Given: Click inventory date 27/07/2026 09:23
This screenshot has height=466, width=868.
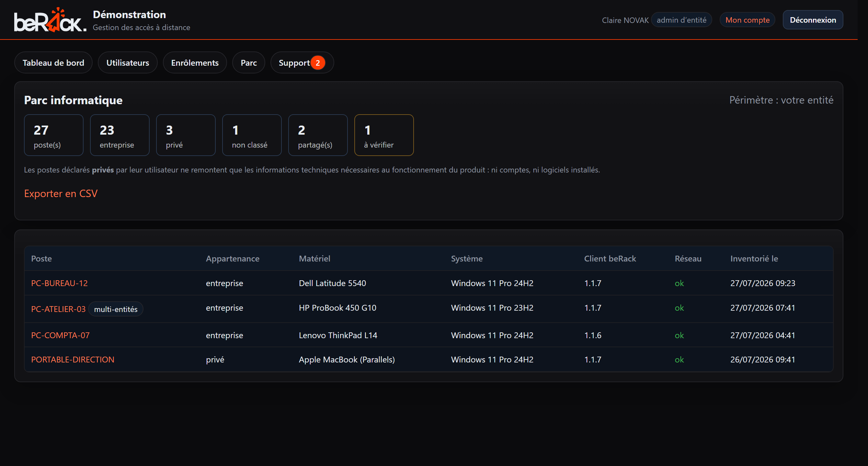Looking at the screenshot, I should pos(762,283).
